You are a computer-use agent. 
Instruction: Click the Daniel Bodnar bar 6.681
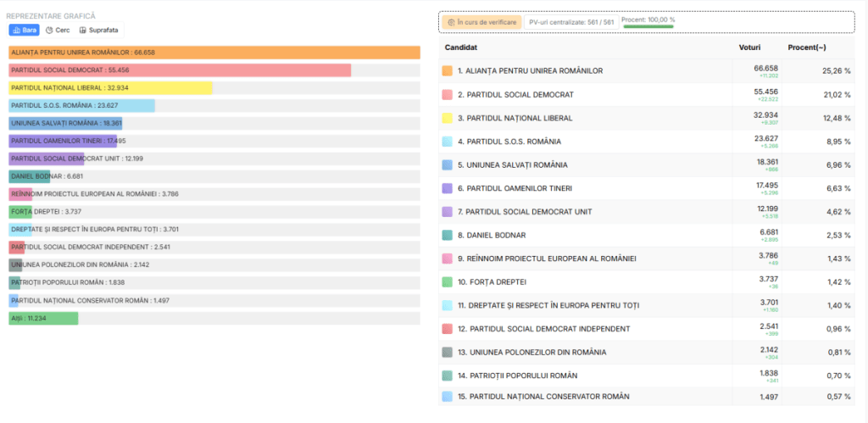pos(30,176)
